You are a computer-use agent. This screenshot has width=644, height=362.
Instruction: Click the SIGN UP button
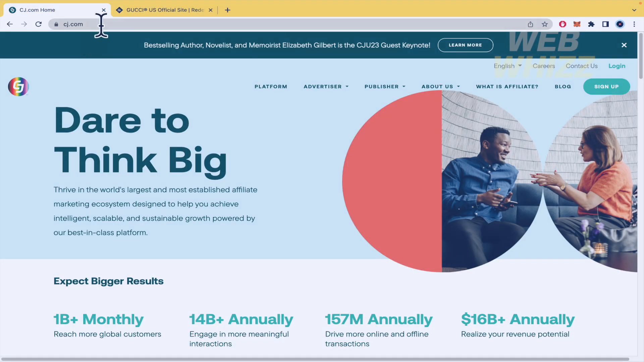[x=607, y=86]
